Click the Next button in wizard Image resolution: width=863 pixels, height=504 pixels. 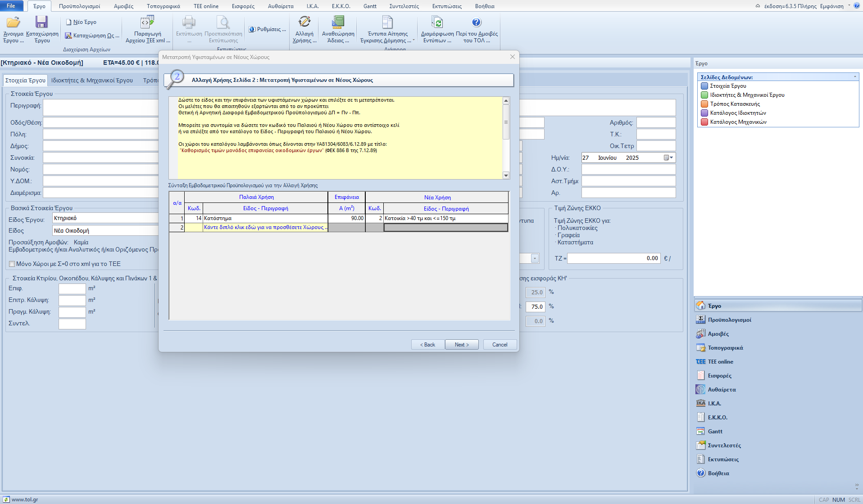point(461,345)
